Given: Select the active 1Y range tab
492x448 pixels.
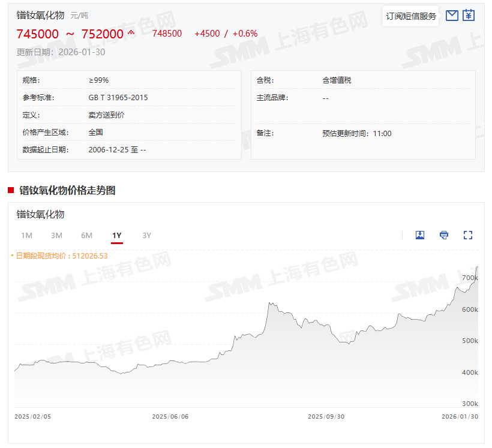Looking at the screenshot, I should point(117,235).
